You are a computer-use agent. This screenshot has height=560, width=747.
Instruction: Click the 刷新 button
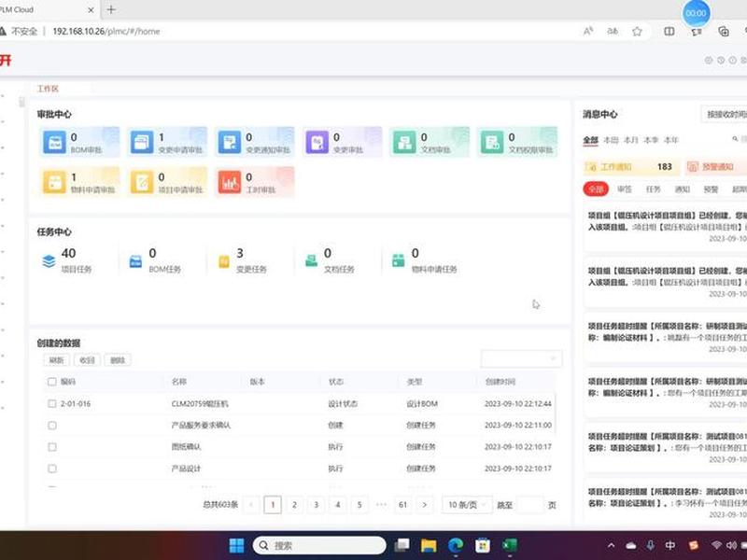tap(56, 360)
